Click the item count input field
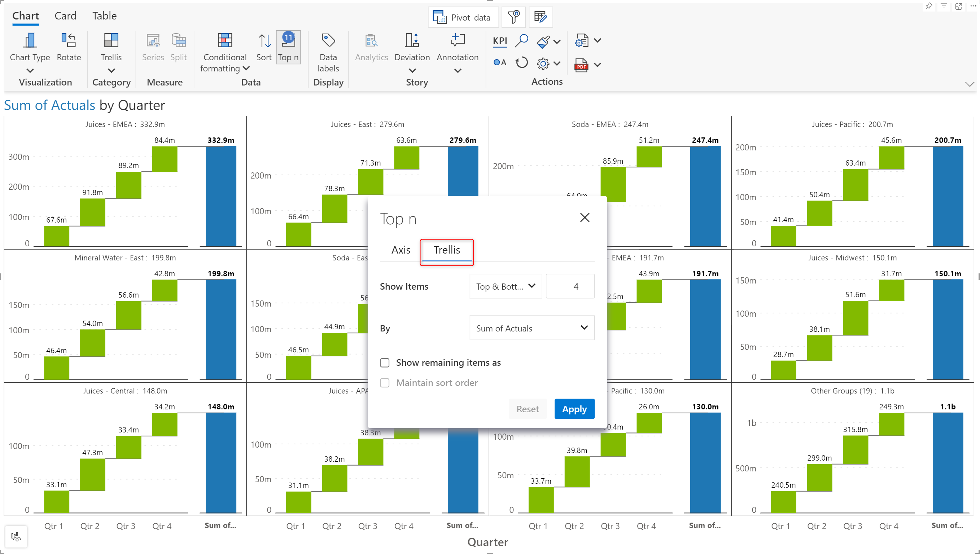The image size is (980, 554). pos(570,286)
